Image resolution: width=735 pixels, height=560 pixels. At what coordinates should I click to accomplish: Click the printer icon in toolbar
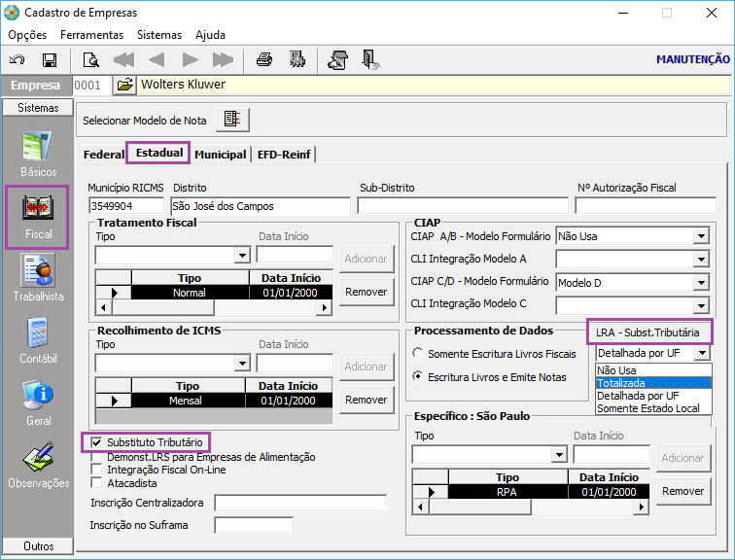263,59
